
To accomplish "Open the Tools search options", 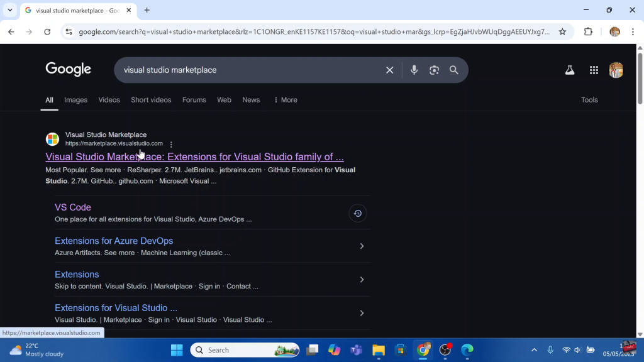I will click(589, 100).
